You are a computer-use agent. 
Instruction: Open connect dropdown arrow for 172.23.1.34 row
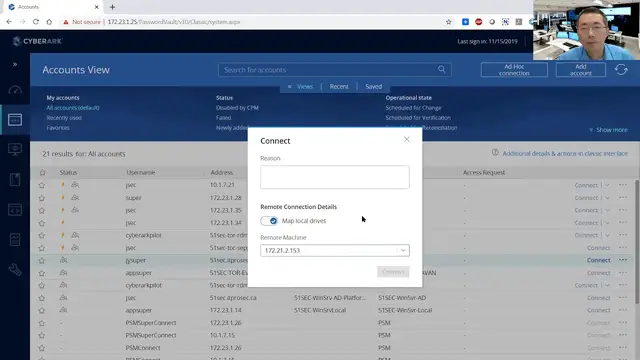point(607,223)
